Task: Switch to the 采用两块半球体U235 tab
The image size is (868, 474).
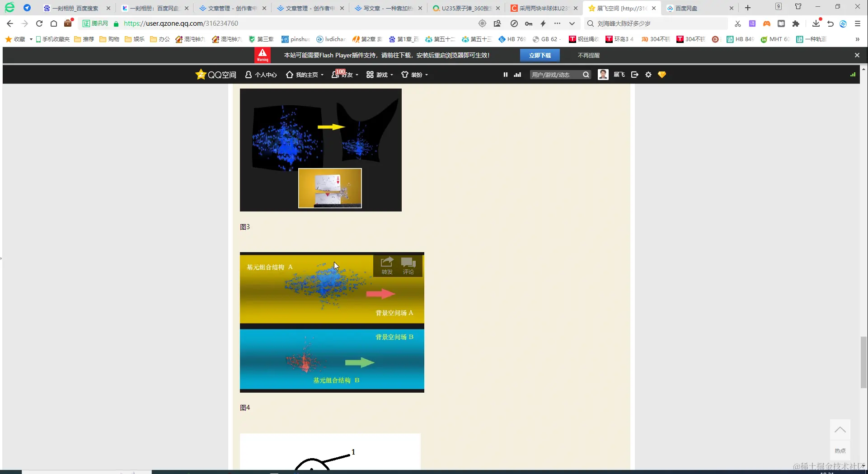Action: tap(544, 8)
